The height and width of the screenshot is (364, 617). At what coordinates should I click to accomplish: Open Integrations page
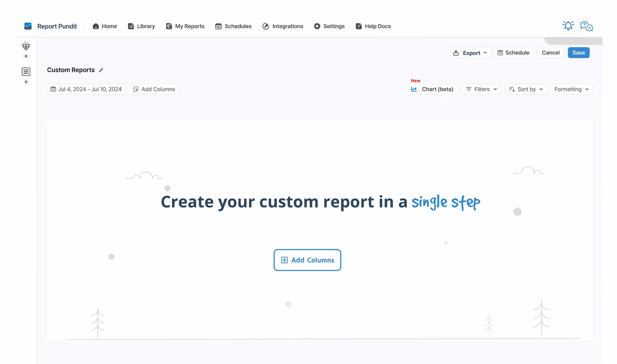click(x=283, y=26)
